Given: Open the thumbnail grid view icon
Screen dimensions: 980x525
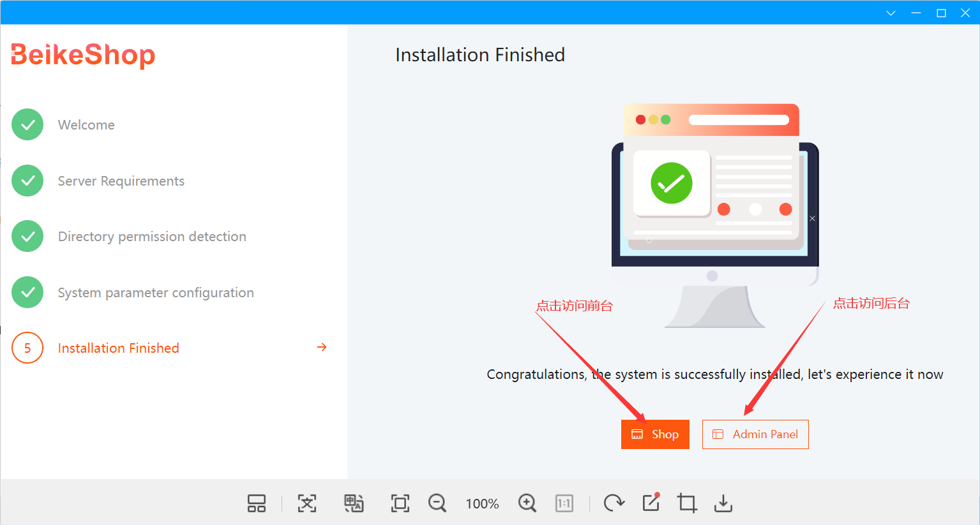Looking at the screenshot, I should click(x=257, y=503).
